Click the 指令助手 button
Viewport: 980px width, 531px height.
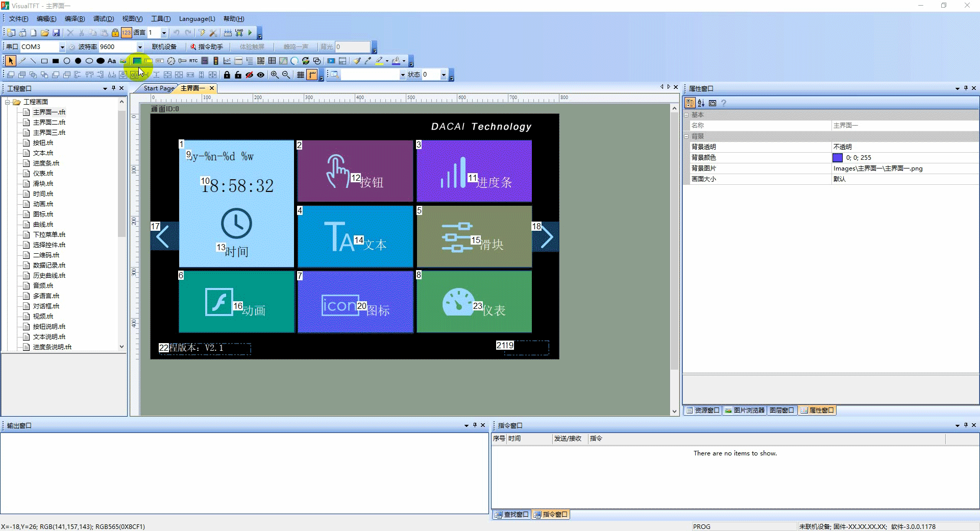click(207, 47)
